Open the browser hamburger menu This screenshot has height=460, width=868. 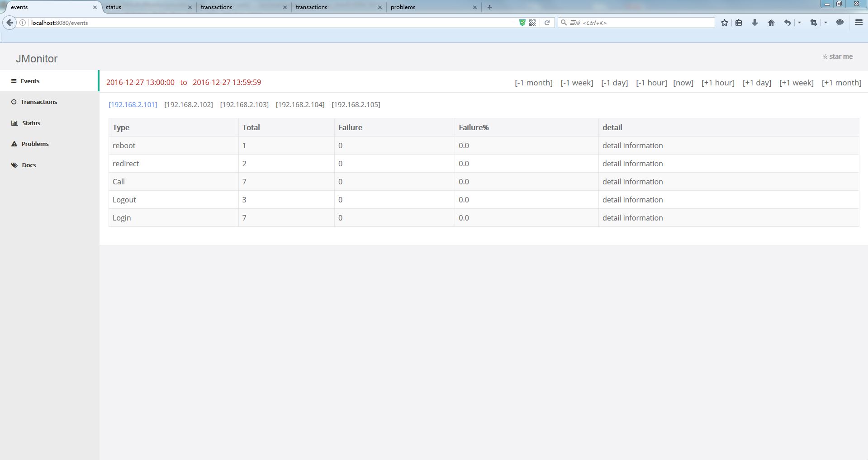[859, 23]
